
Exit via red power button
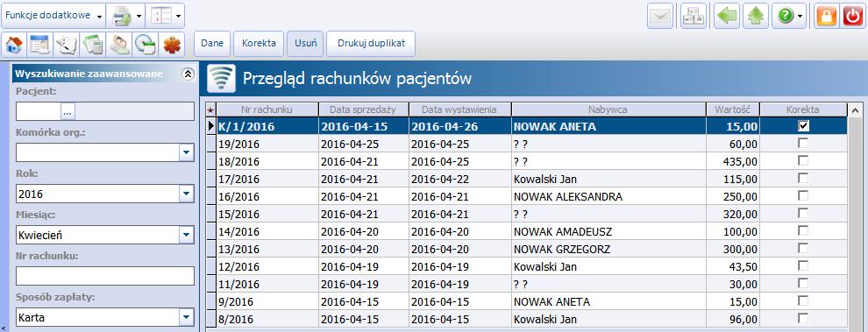[x=853, y=17]
